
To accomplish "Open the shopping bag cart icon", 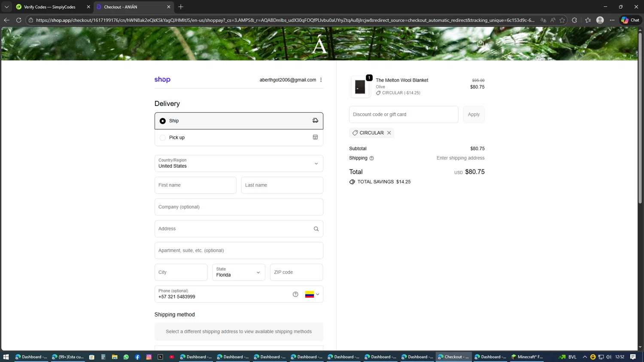I will 481,43.
